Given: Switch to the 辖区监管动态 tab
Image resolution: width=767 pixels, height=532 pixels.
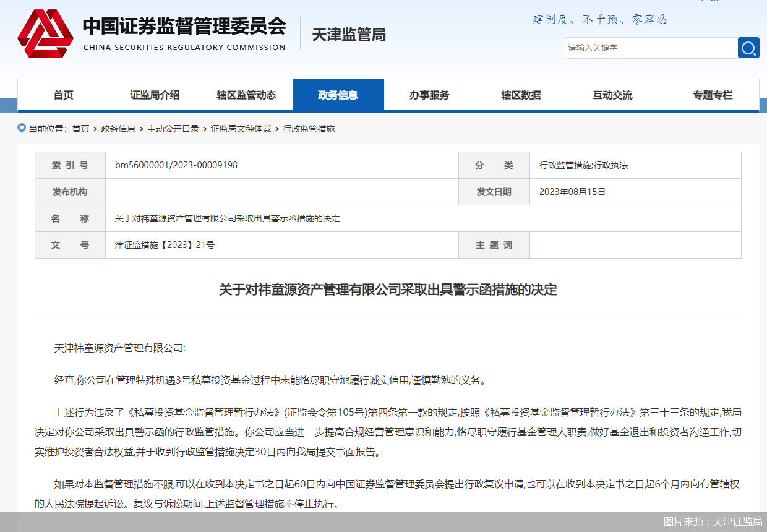Looking at the screenshot, I should coord(246,95).
